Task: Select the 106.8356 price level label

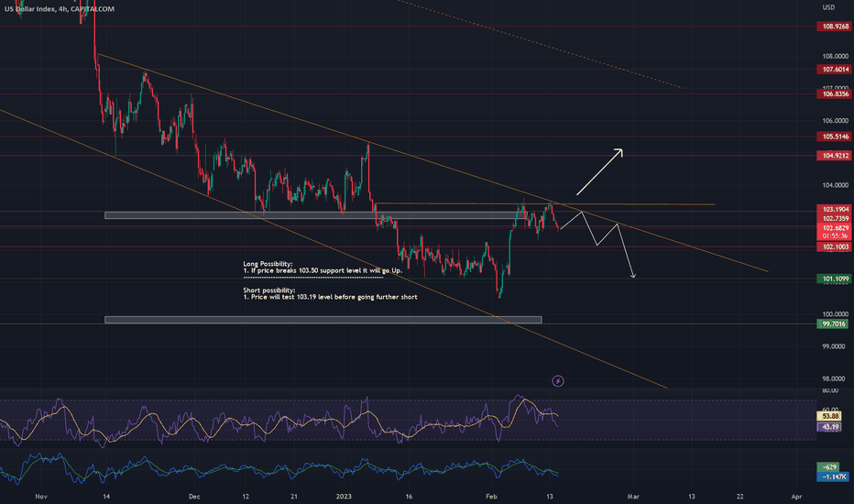Action: [834, 93]
